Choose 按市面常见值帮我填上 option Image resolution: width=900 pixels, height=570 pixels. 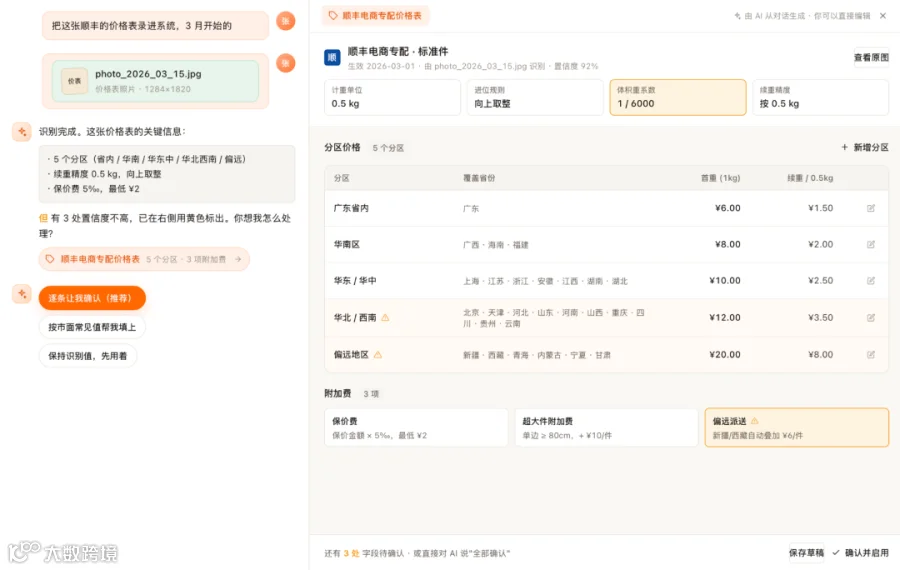(92, 327)
